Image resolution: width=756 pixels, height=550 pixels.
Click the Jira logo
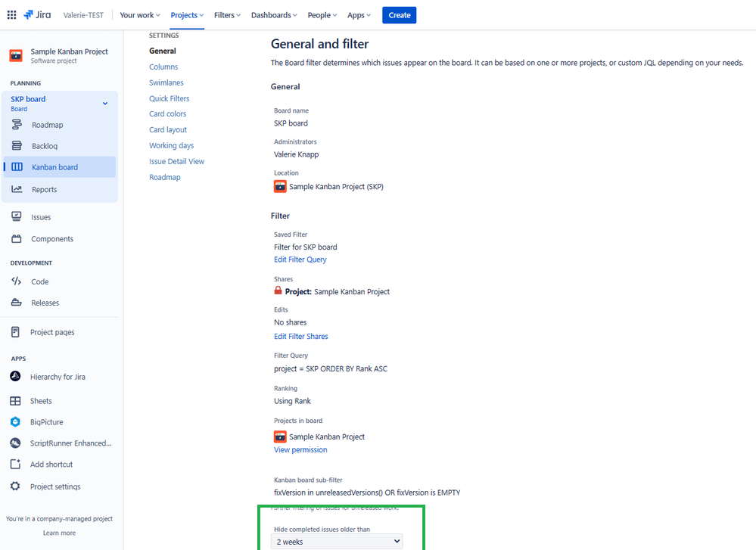tap(37, 15)
